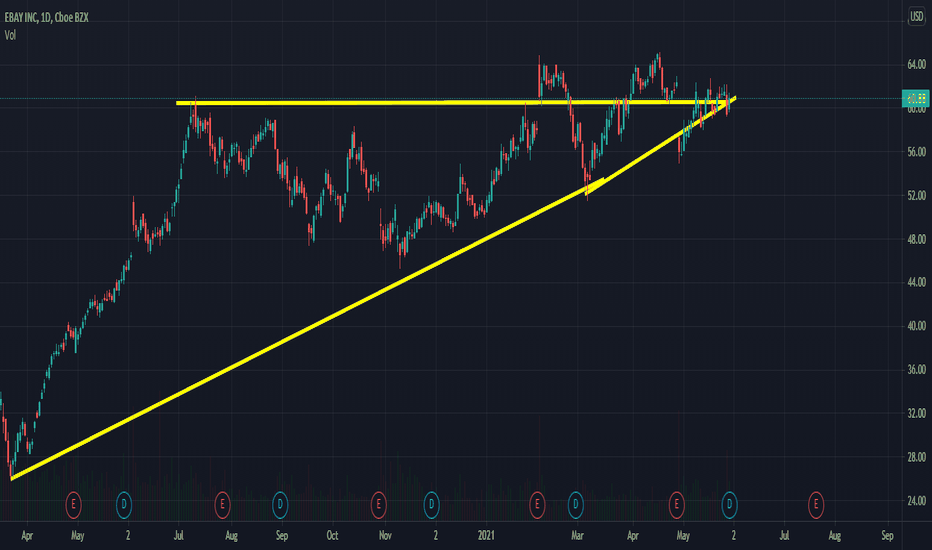Click the Nov date label on time axis
932x550 pixels.
tap(385, 536)
